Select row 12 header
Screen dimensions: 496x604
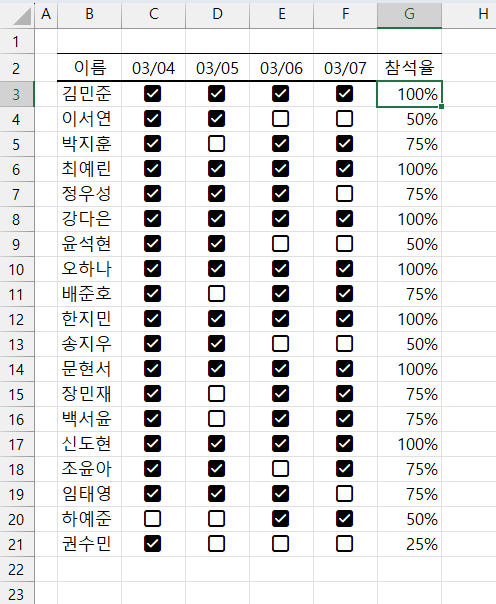(x=17, y=319)
